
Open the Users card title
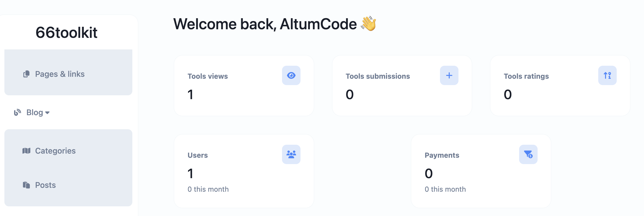click(x=198, y=155)
